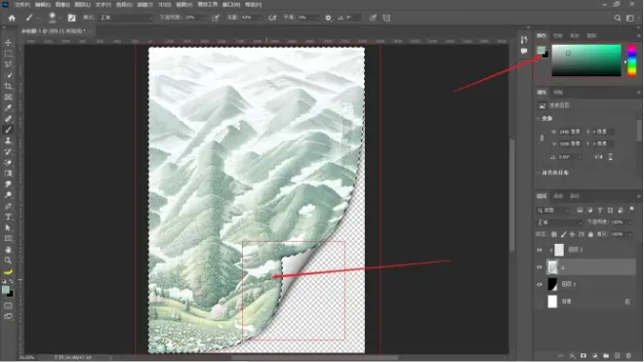Switch to the Swatches tab beside Color
Viewport: 644px width, 362px height.
pyautogui.click(x=558, y=36)
